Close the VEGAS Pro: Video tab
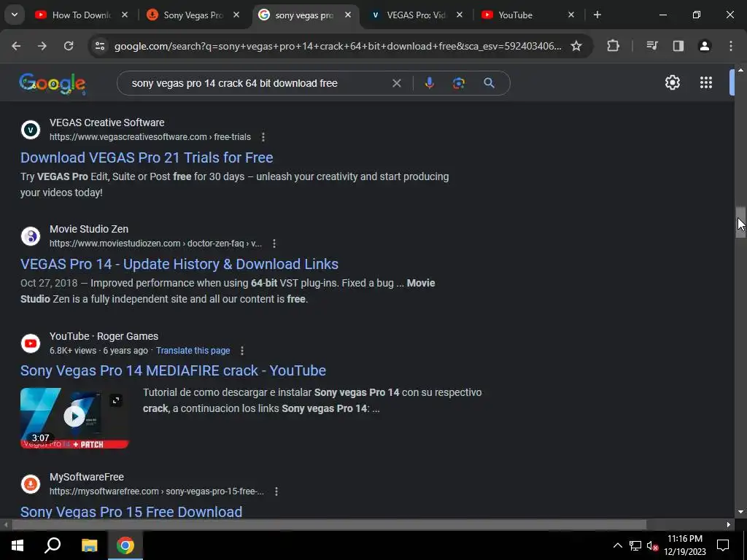The height and width of the screenshot is (560, 747). pos(460,15)
